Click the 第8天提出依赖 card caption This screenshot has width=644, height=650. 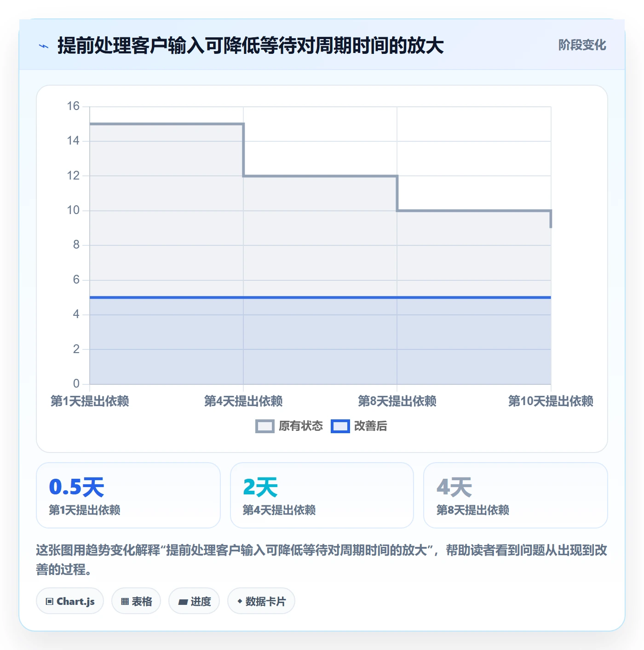(473, 510)
